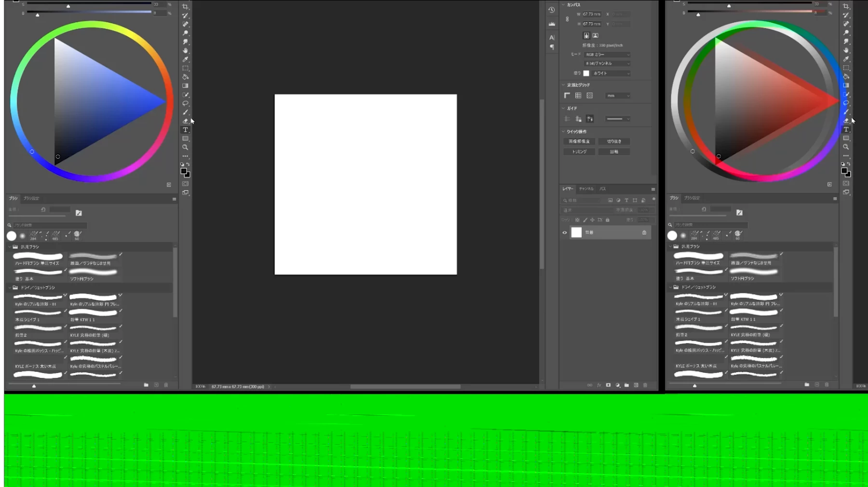The height and width of the screenshot is (487, 868).
Task: Set canvas to portrait orientation
Action: (x=586, y=35)
